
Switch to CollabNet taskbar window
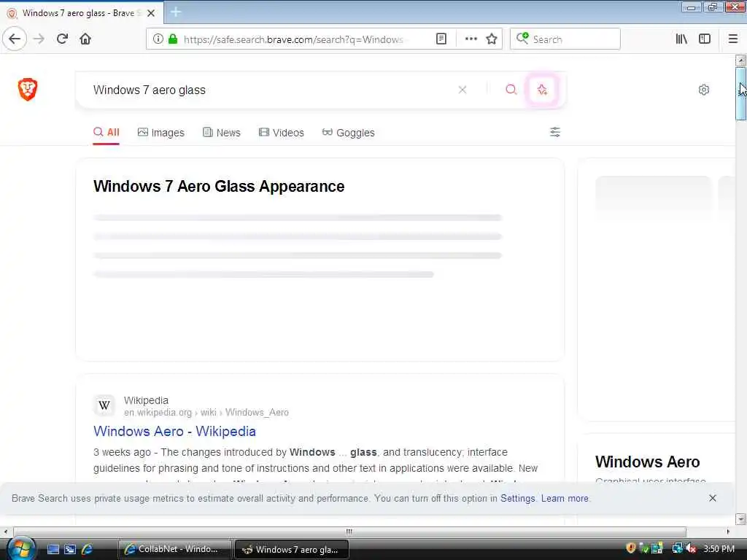coord(174,549)
